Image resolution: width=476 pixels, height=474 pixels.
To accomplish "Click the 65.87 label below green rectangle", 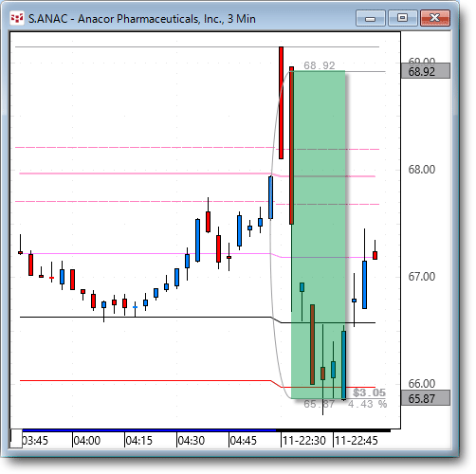I will tap(319, 404).
